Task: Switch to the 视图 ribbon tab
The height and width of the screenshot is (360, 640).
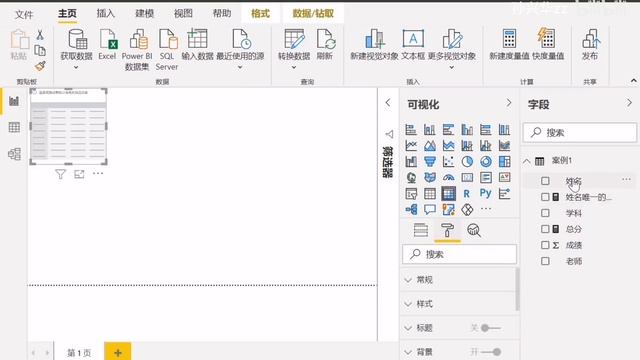Action: tap(183, 13)
